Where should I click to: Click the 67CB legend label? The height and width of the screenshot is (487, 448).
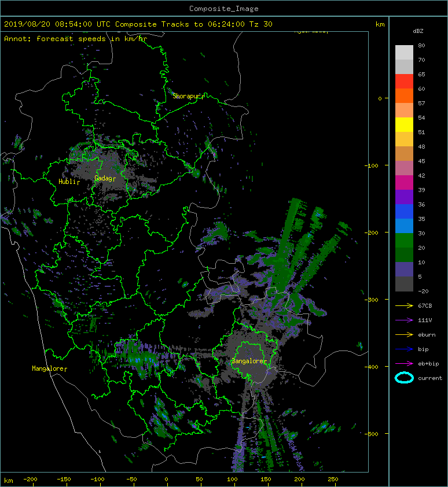tap(425, 305)
